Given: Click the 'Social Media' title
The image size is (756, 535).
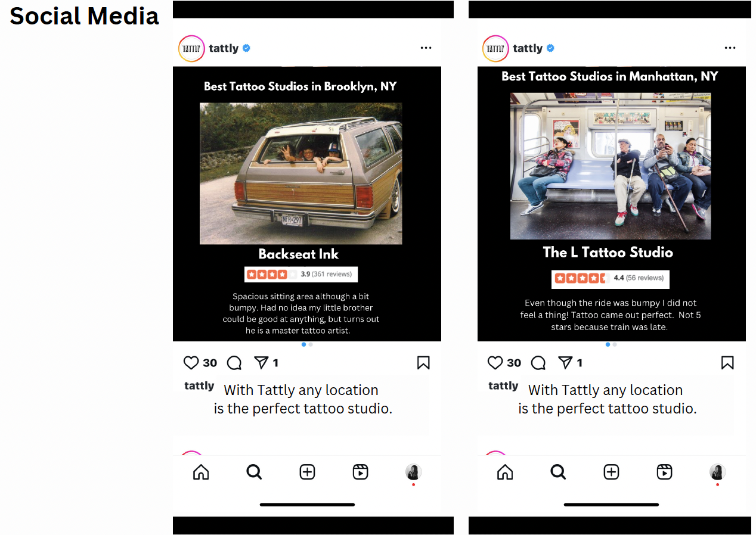Looking at the screenshot, I should click(84, 16).
